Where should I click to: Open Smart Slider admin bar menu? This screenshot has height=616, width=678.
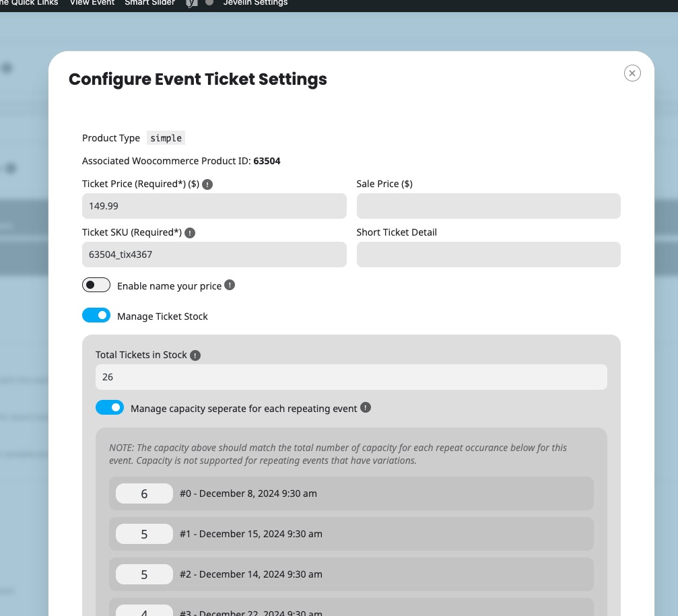149,3
